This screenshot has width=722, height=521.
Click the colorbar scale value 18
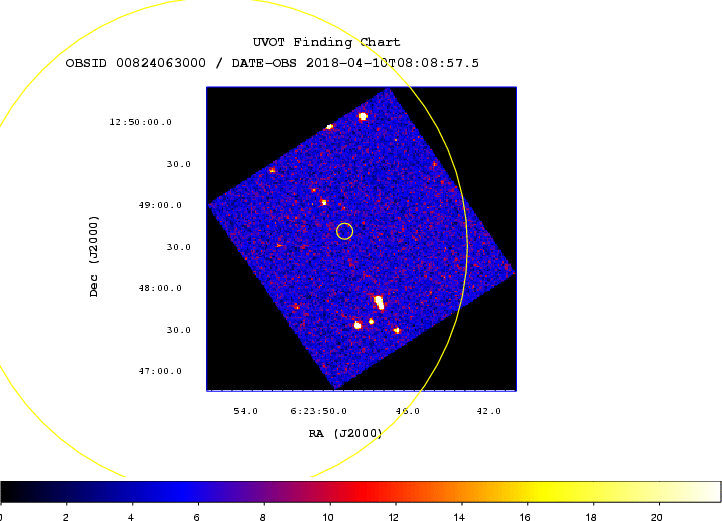[x=591, y=517]
